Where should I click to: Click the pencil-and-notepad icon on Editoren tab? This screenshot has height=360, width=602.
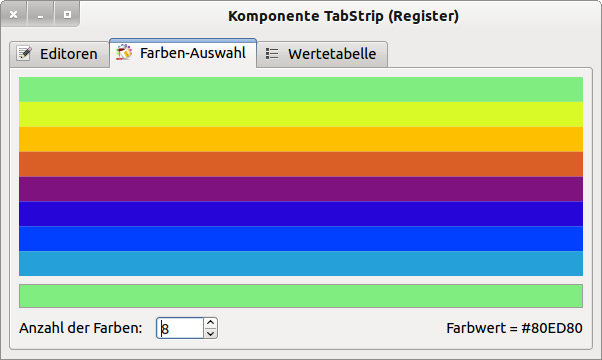(x=24, y=53)
